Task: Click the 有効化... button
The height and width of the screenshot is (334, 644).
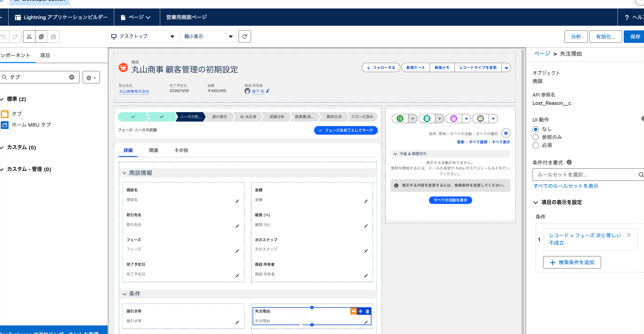Action: 606,37
